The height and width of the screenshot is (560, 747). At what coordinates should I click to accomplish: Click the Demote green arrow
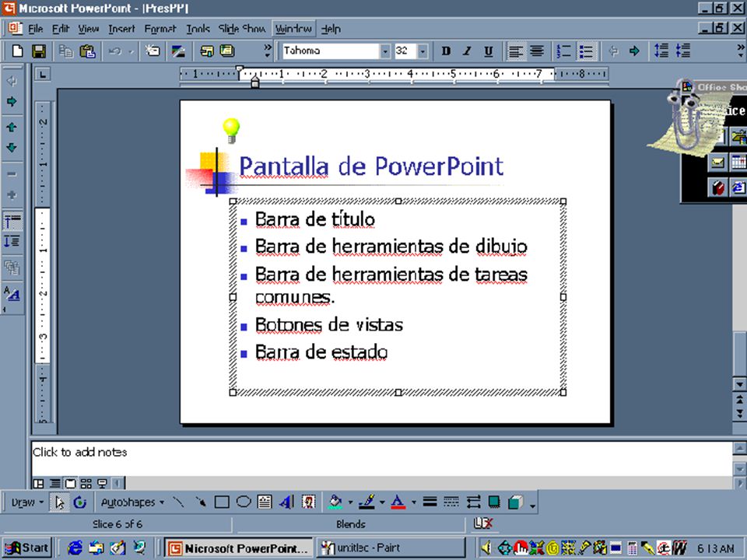click(x=634, y=51)
